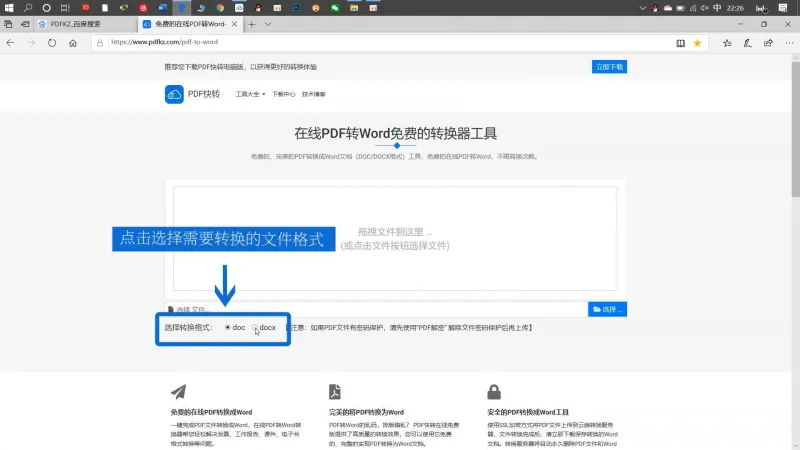This screenshot has width=800, height=450.
Task: Click the 选择文件 file name field
Action: tap(377, 309)
